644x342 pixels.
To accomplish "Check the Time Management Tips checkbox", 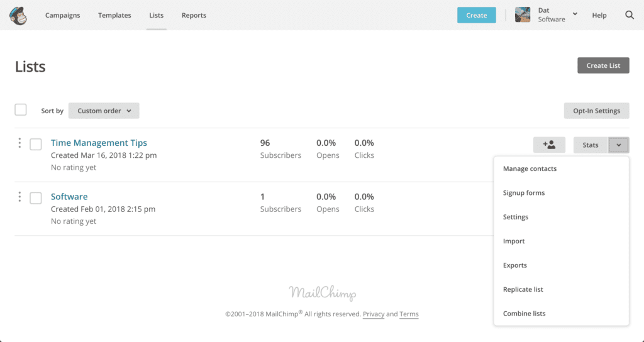I will tap(36, 144).
